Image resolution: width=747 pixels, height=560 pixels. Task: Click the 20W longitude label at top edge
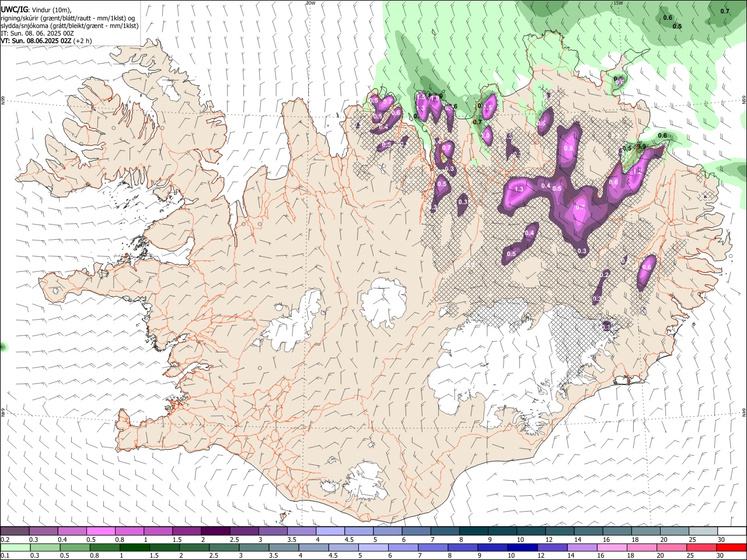click(310, 3)
